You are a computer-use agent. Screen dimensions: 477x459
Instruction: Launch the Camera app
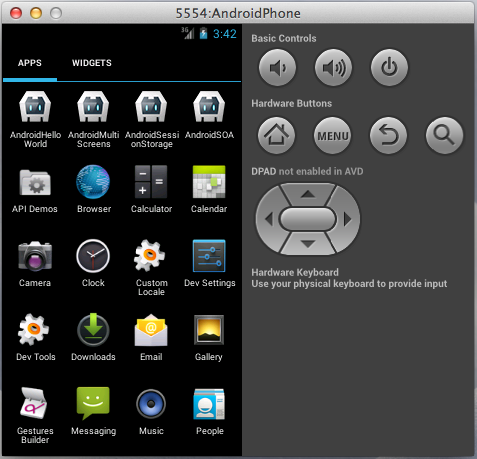[35, 263]
